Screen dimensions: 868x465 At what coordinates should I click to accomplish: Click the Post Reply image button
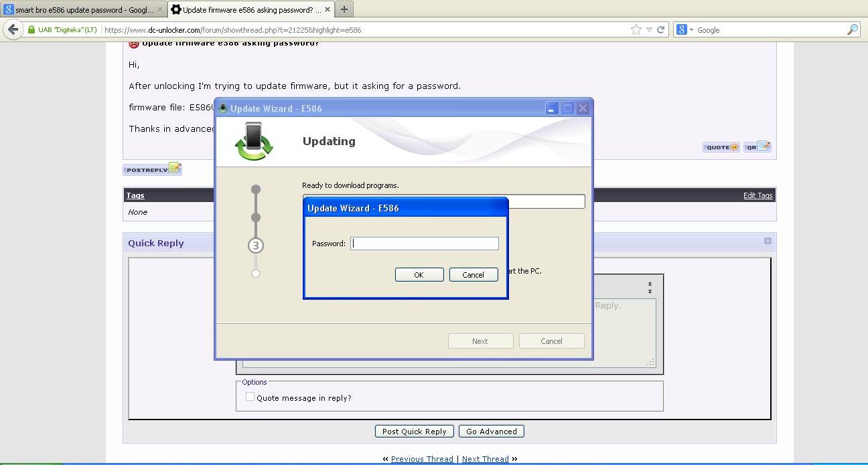tap(152, 169)
